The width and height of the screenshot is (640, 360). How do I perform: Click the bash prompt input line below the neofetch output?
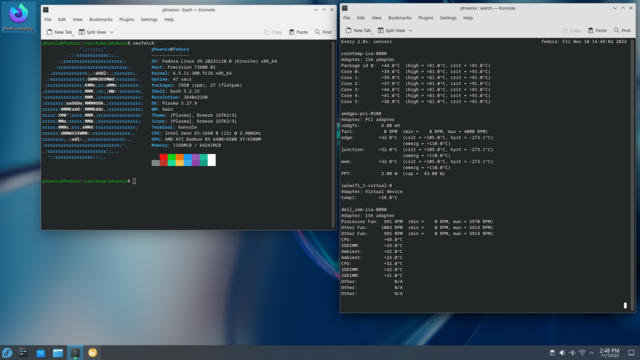[x=89, y=181]
